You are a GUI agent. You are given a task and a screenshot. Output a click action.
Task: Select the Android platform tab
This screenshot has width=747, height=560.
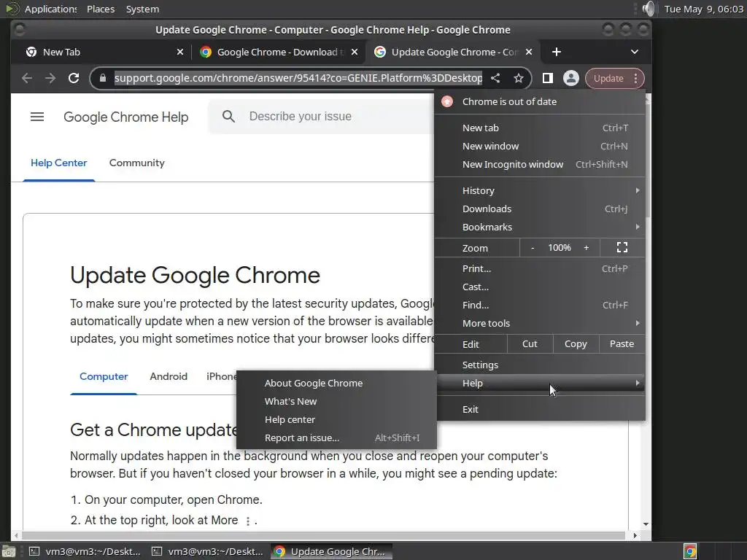[169, 376]
